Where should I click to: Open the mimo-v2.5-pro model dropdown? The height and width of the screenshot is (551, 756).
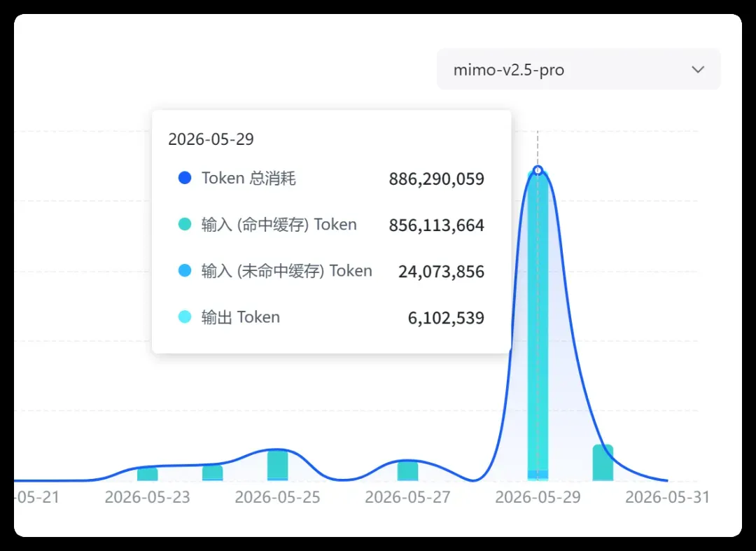point(579,69)
